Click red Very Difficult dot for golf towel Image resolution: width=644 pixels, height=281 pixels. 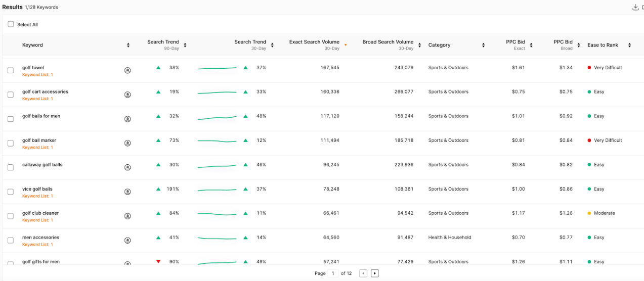(x=589, y=68)
